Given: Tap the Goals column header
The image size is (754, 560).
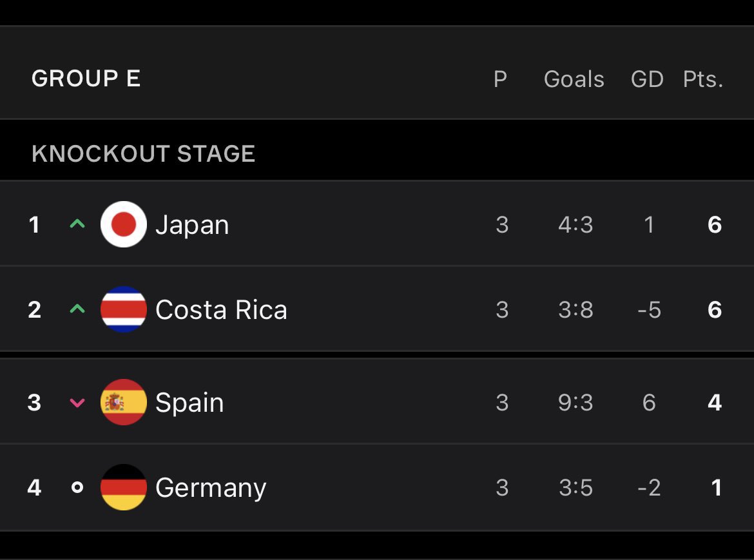Looking at the screenshot, I should coord(574,79).
